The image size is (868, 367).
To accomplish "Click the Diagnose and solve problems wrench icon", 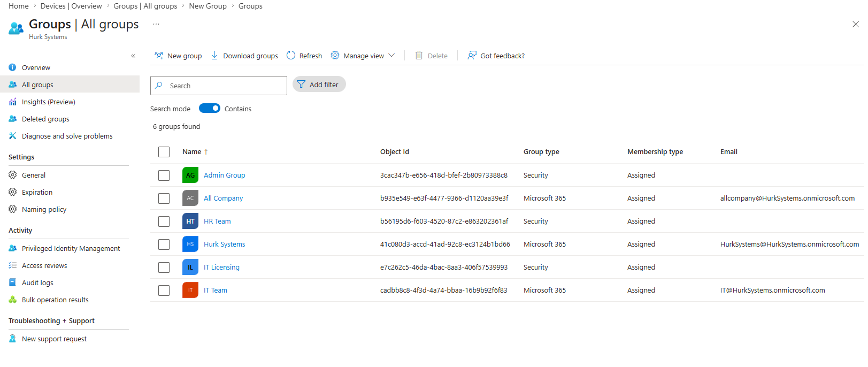I will tap(12, 136).
